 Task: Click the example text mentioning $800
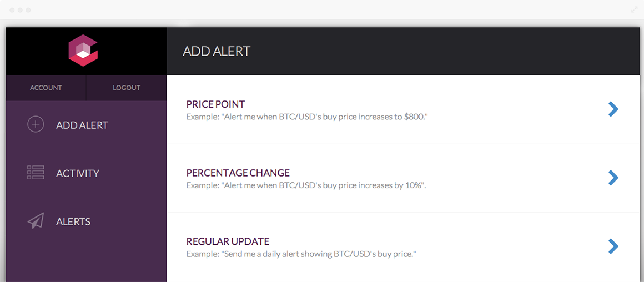pos(307,117)
